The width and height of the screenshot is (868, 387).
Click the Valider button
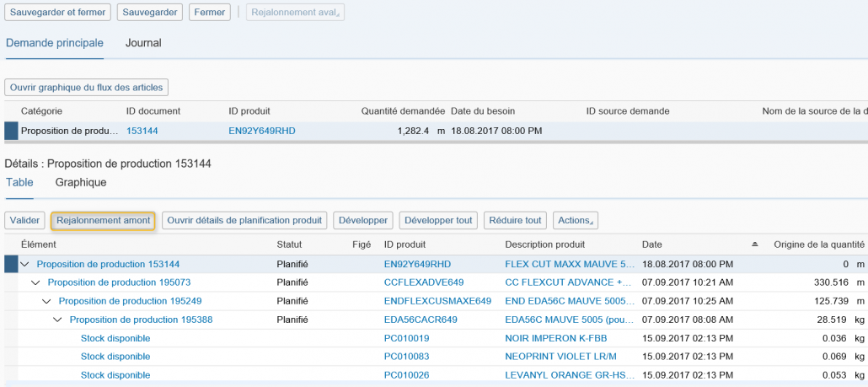[25, 220]
